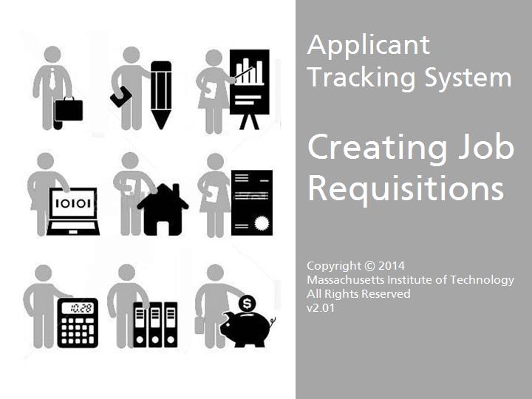Viewport: 532px width, 399px height.
Task: Click the black briefcase icon
Action: point(68,109)
